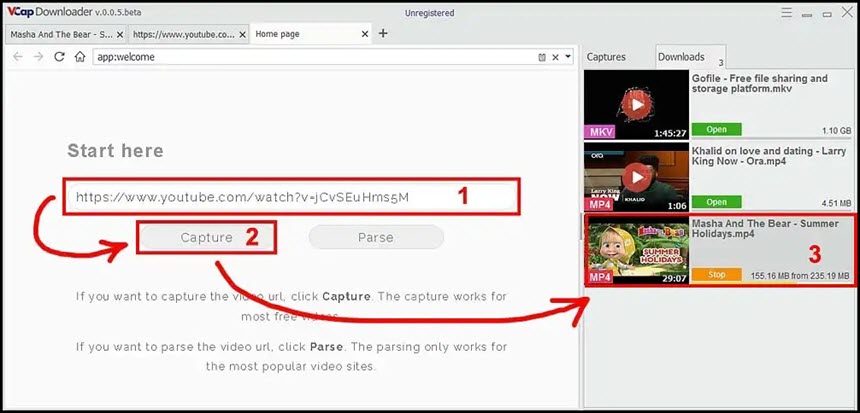Minimize the VCap Downloader window
860x413 pixels.
point(806,14)
